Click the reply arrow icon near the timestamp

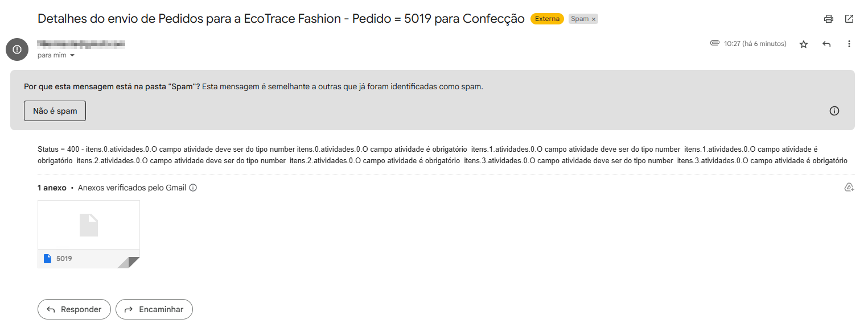826,44
